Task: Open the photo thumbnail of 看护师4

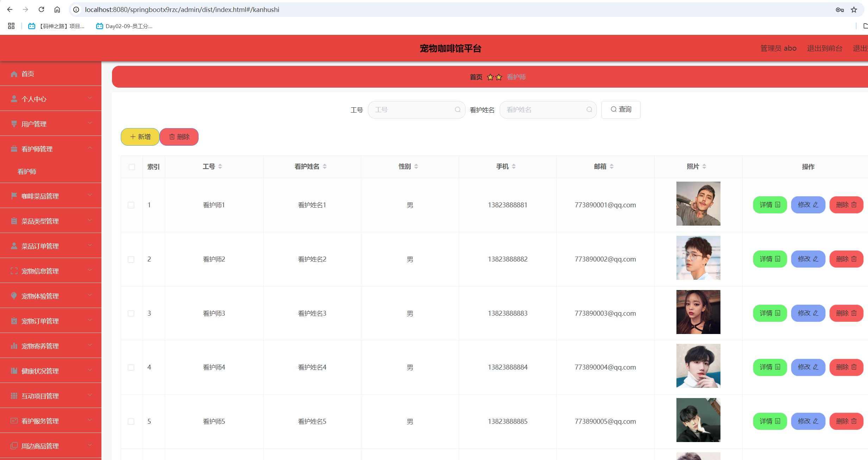Action: click(698, 366)
